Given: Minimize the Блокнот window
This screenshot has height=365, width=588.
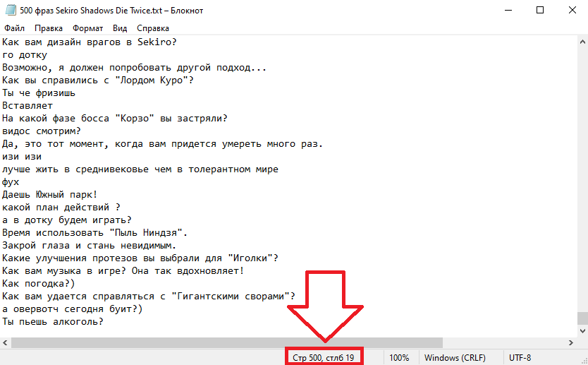Looking at the screenshot, I should point(508,10).
